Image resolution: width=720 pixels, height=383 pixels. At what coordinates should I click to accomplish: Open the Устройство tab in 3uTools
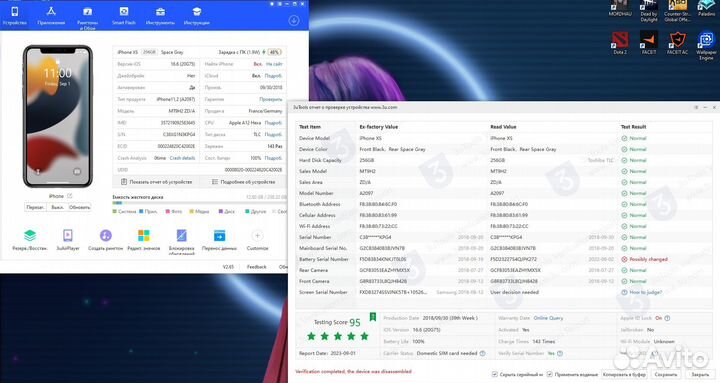(15, 15)
